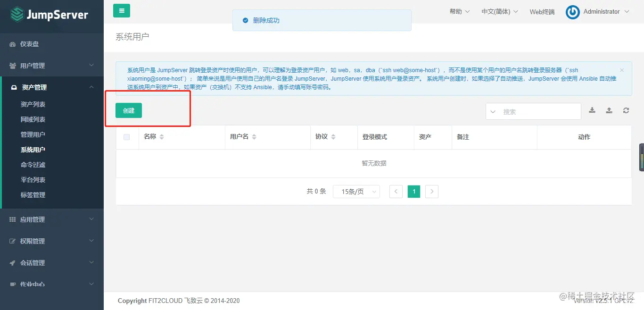Open 命令过滤 command filter page

click(33, 165)
